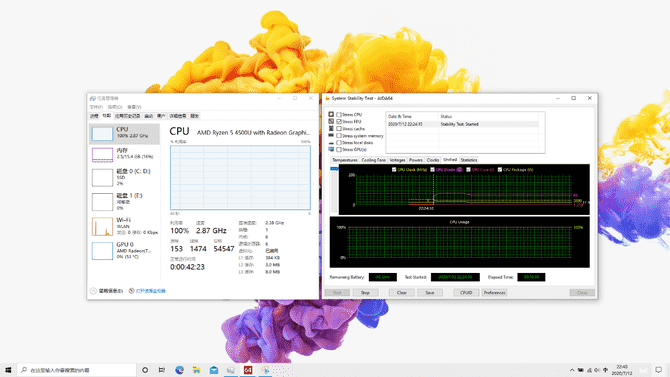The width and height of the screenshot is (670, 377).
Task: Open the Task Manager Options (选项) menu
Action: pyautogui.click(x=115, y=107)
